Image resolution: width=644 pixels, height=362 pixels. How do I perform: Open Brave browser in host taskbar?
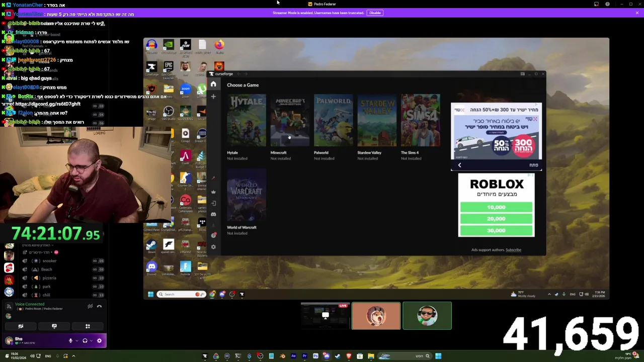click(x=349, y=356)
